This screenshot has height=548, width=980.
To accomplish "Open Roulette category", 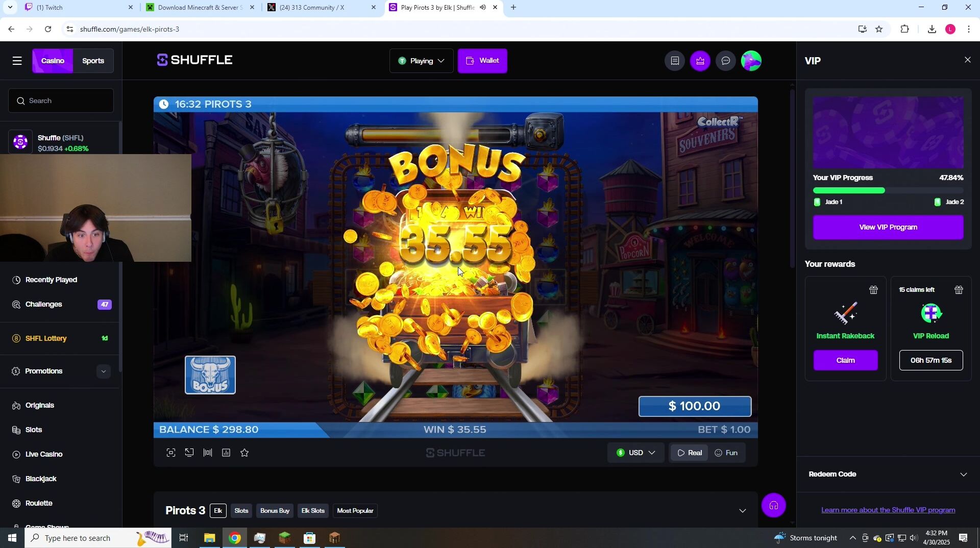I will point(39,504).
